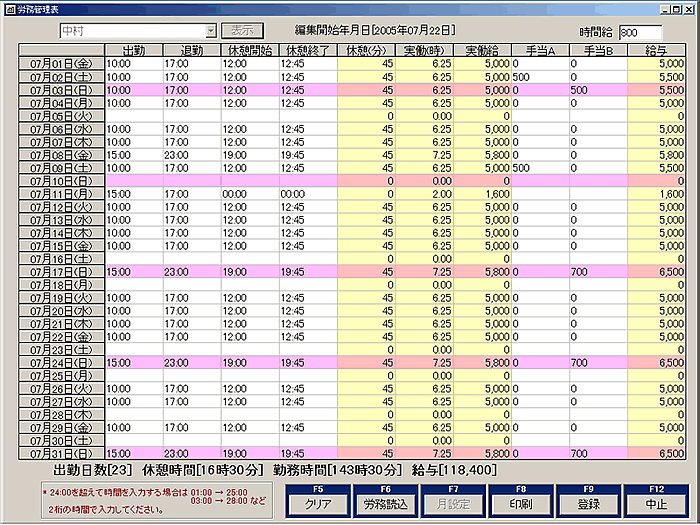
Task: Click the empty 出勤 cell on 07月05日(火)
Action: pyautogui.click(x=134, y=116)
